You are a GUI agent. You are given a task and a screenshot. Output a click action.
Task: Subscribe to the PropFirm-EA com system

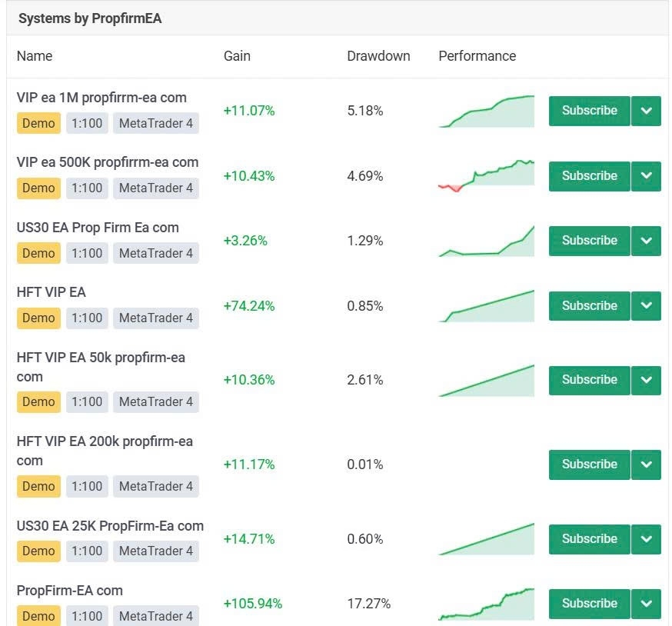[x=589, y=604]
